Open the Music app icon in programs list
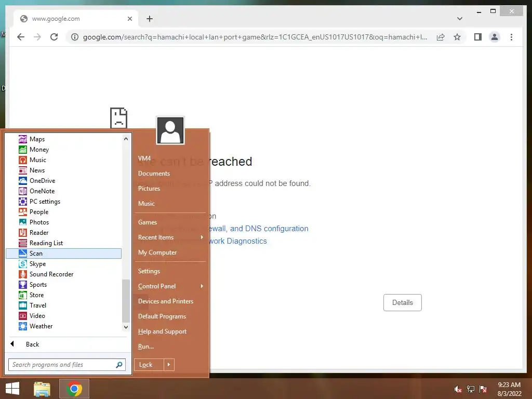This screenshot has width=532, height=399. [23, 160]
